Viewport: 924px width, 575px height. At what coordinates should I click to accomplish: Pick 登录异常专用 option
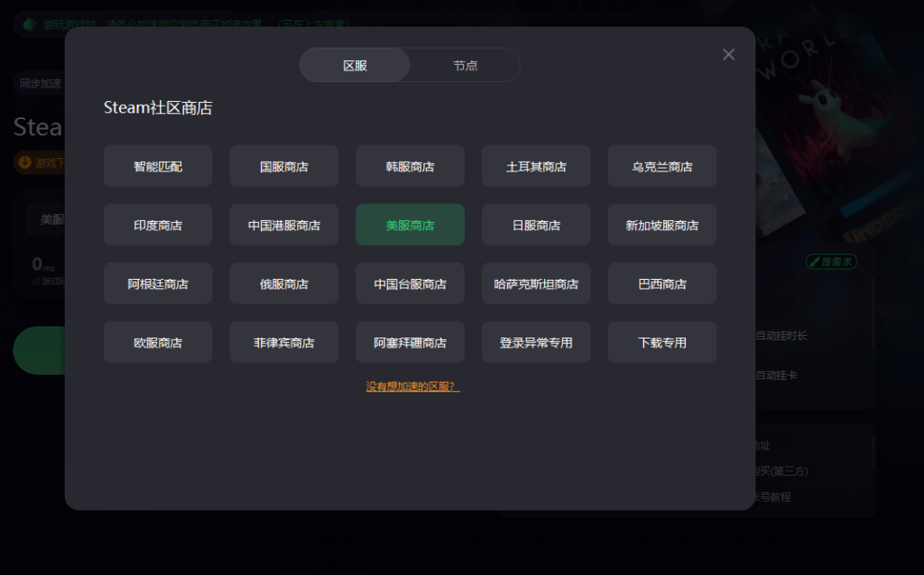click(x=536, y=342)
